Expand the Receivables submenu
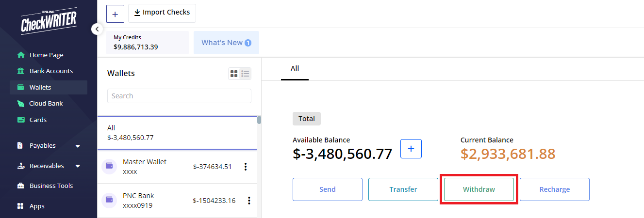The height and width of the screenshot is (218, 644). (x=78, y=166)
